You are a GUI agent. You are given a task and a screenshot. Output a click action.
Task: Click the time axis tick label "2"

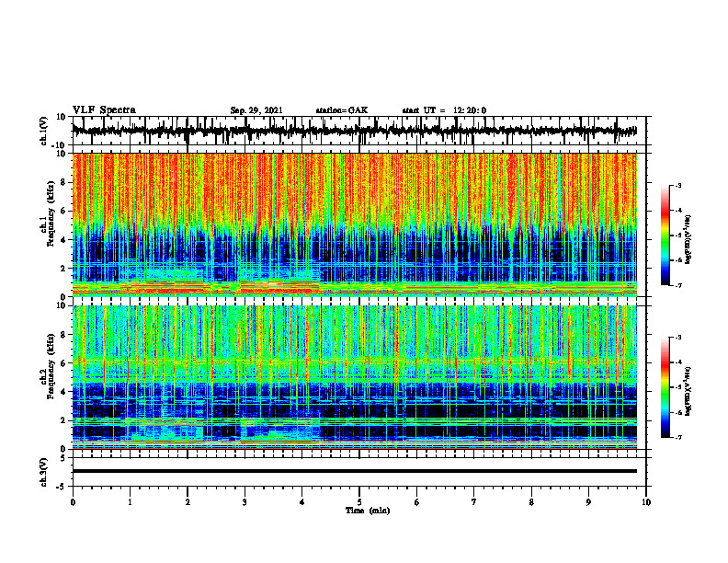(188, 502)
